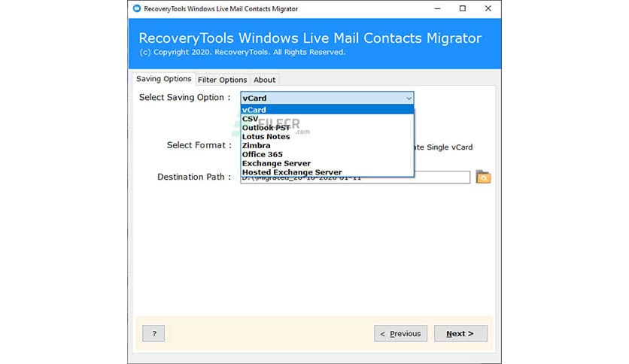Switch to the Saving Options tab
This screenshot has height=364, width=629.
click(164, 79)
